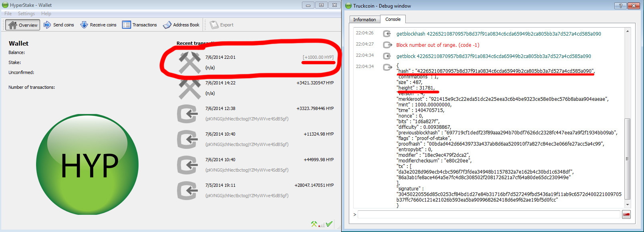Open the Settings menu
The width and height of the screenshot is (644, 232).
26,14
